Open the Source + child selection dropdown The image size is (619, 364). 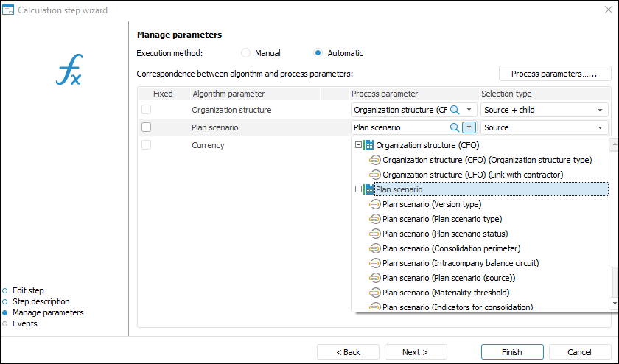click(601, 110)
